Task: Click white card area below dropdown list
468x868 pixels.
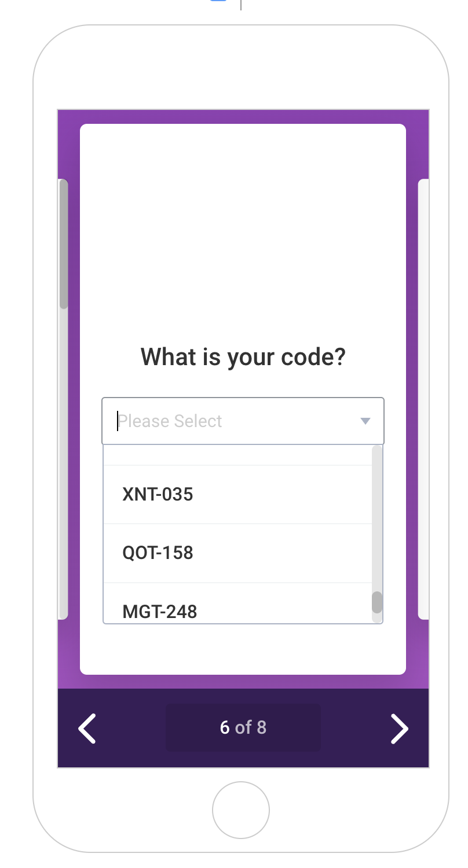Action: click(243, 648)
